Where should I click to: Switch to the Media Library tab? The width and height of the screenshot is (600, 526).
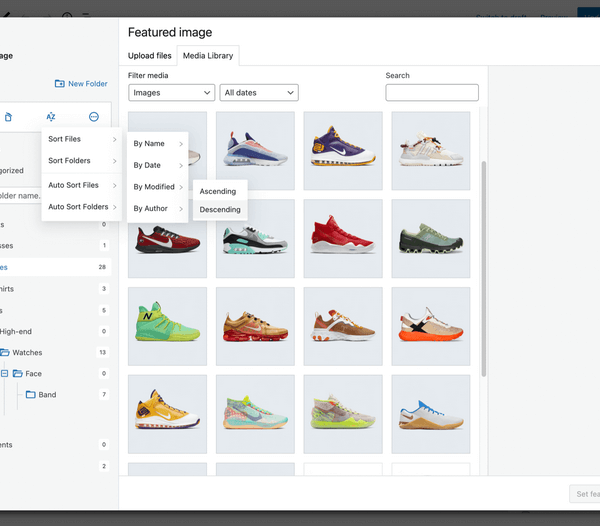[208, 56]
